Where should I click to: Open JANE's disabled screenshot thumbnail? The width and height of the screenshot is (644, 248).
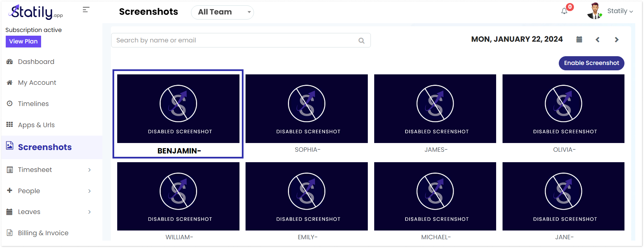tap(563, 197)
